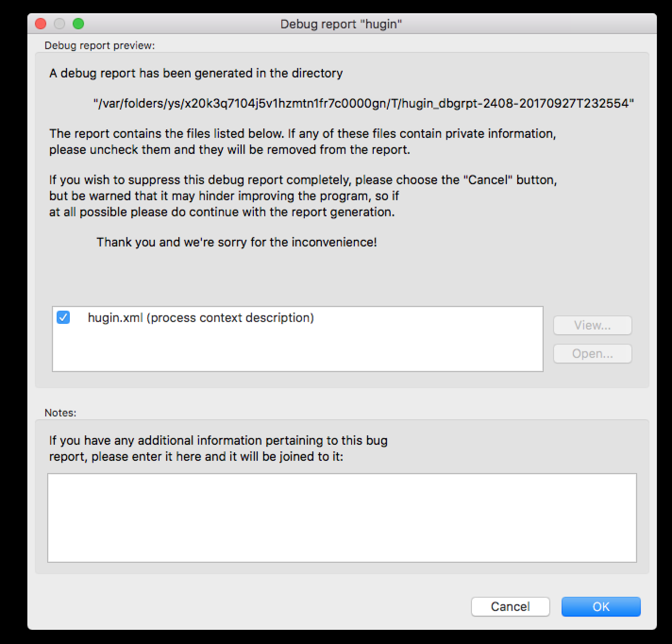Click the "Thank you and we're sorry" message
This screenshot has width=672, height=644.
click(236, 242)
